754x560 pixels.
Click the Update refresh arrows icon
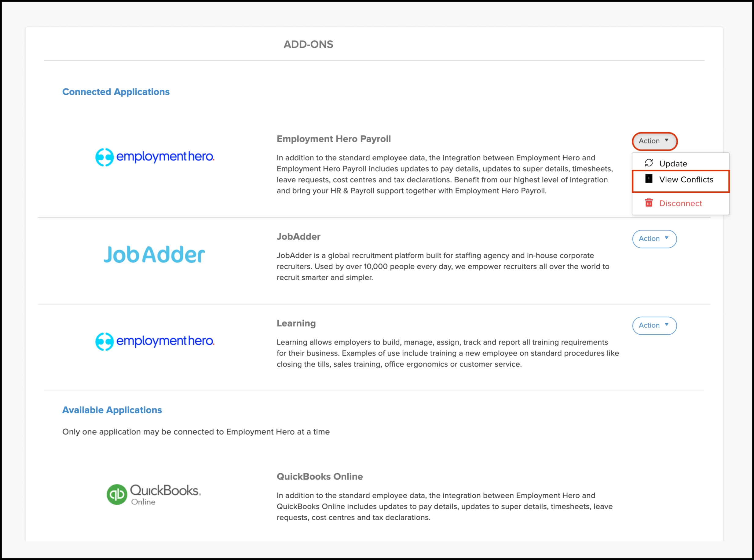point(649,163)
